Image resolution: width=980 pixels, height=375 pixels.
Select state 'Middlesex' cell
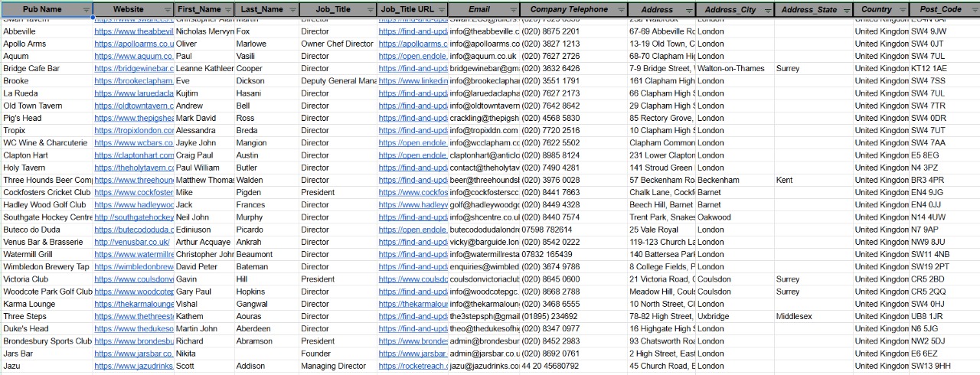[814, 316]
